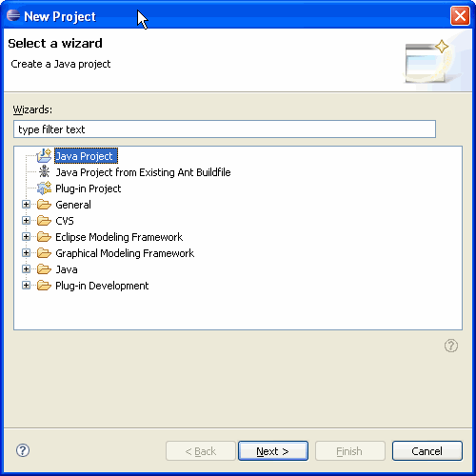This screenshot has height=476, width=476.
Task: Click the Eclipse Modeling Framework folder icon
Action: 44,237
